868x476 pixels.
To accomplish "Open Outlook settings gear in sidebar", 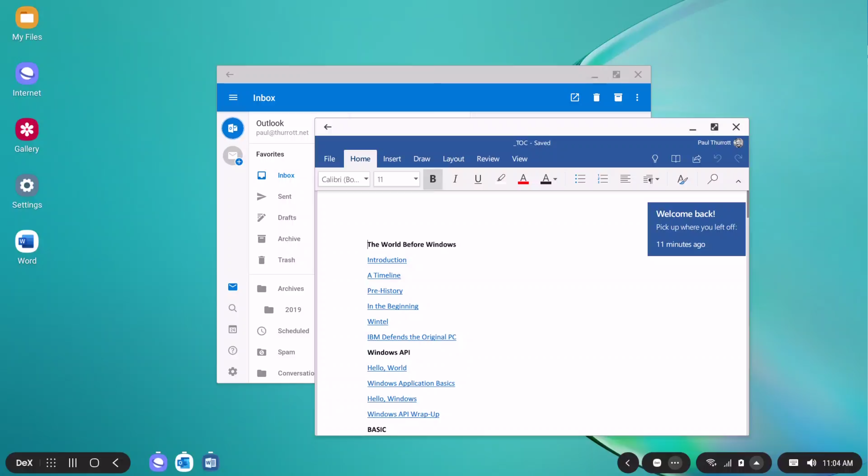I will [x=233, y=372].
